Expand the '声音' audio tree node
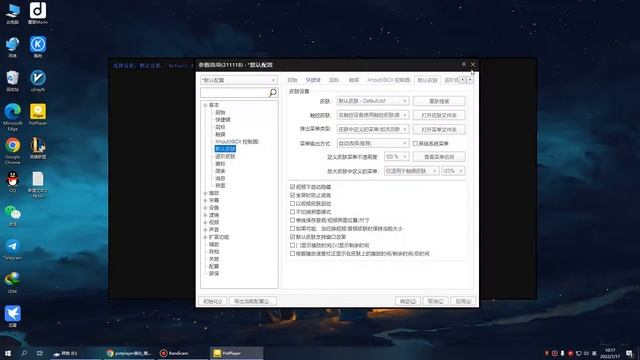The image size is (640, 360). click(x=205, y=230)
